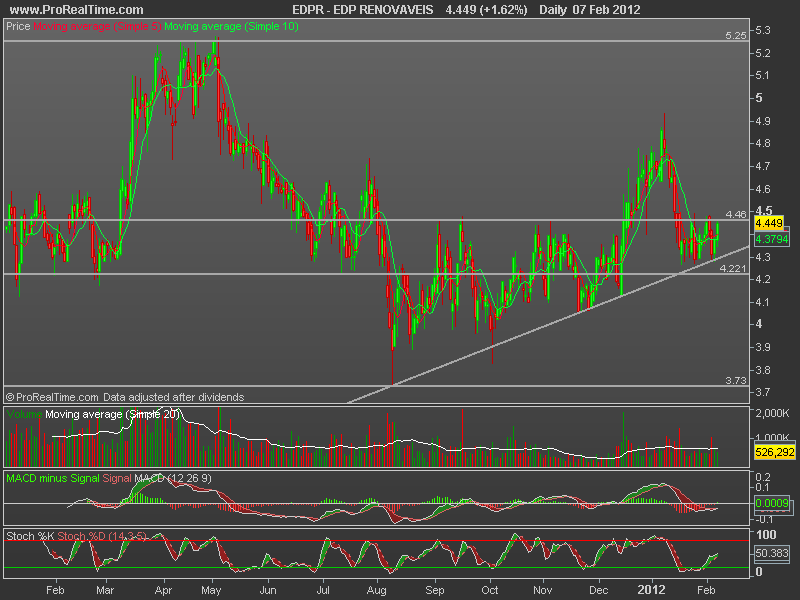This screenshot has height=600, width=800.
Task: Click the 50.383 stochastic value tag
Action: [x=772, y=553]
